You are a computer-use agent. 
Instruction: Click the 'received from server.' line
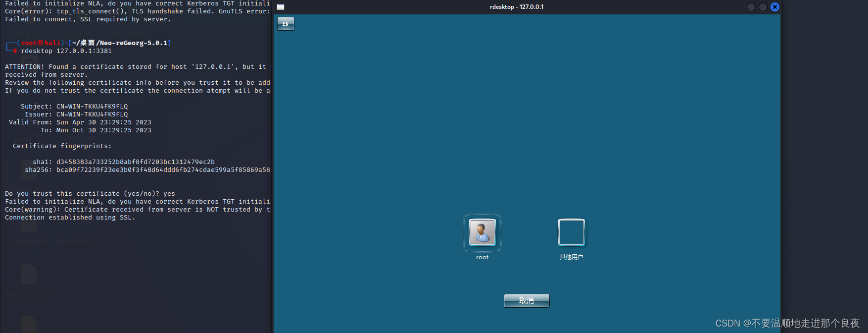[47, 75]
